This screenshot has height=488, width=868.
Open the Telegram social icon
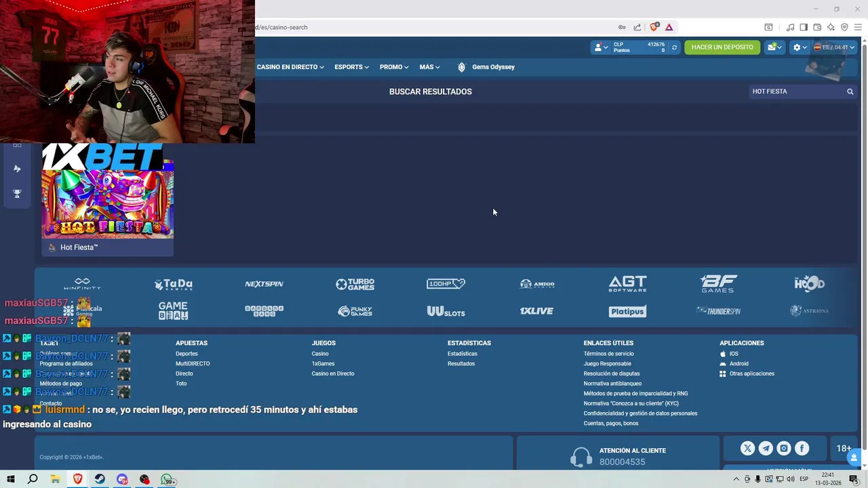(766, 448)
